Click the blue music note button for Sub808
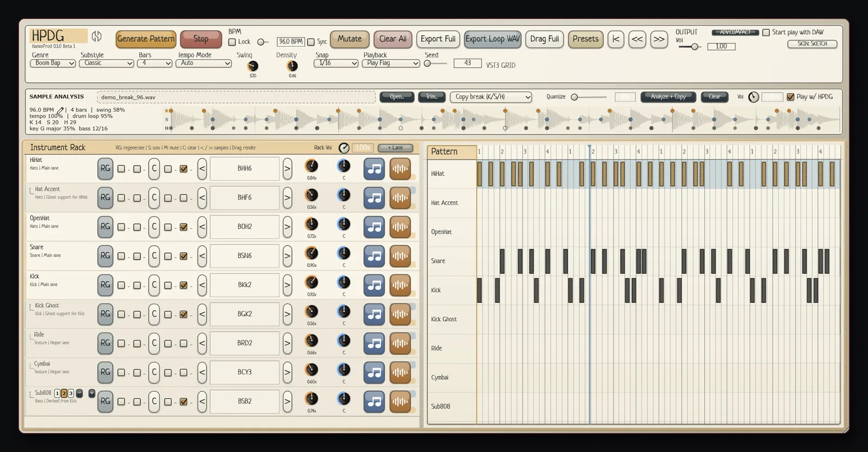The image size is (868, 452). 374,402
